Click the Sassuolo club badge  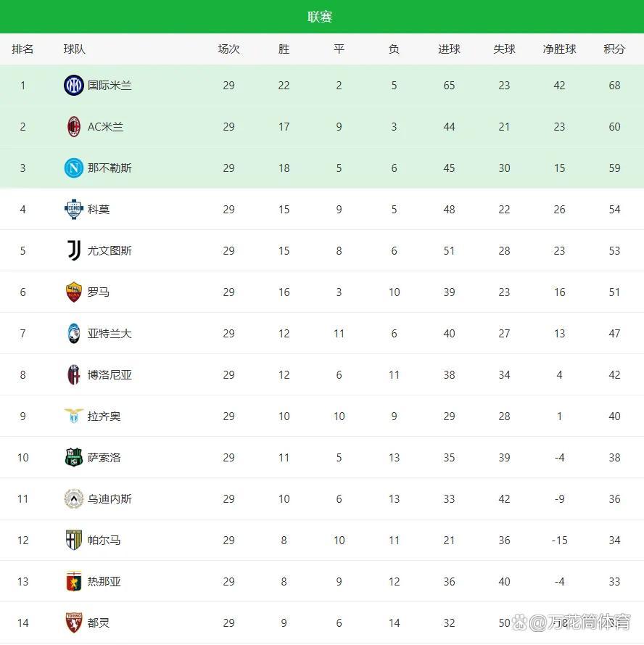coord(74,458)
